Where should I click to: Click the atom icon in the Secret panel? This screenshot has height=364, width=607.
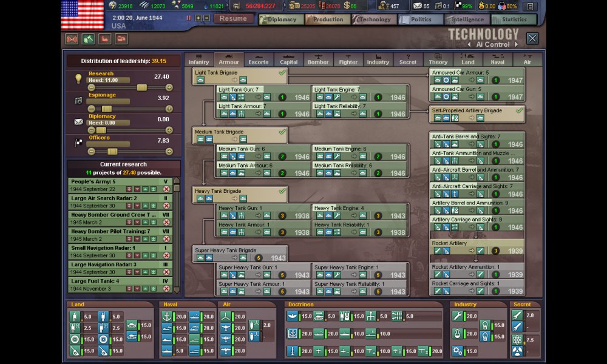point(517,340)
